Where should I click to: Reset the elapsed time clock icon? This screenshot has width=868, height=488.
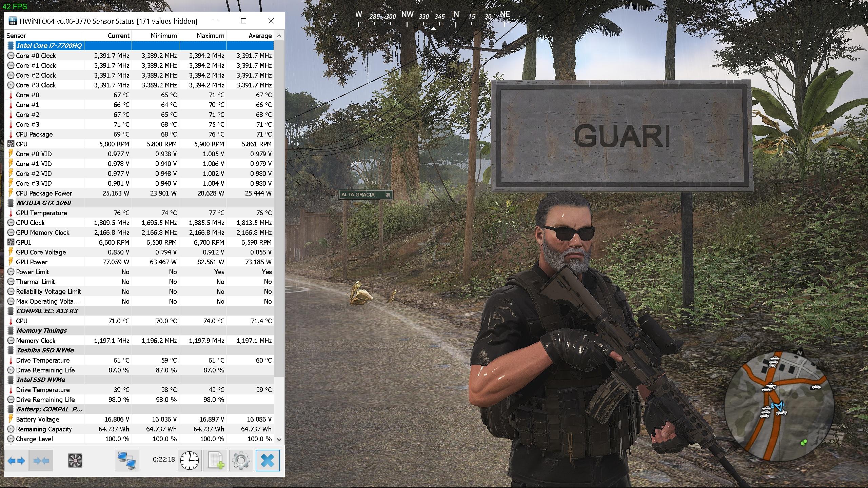[190, 461]
